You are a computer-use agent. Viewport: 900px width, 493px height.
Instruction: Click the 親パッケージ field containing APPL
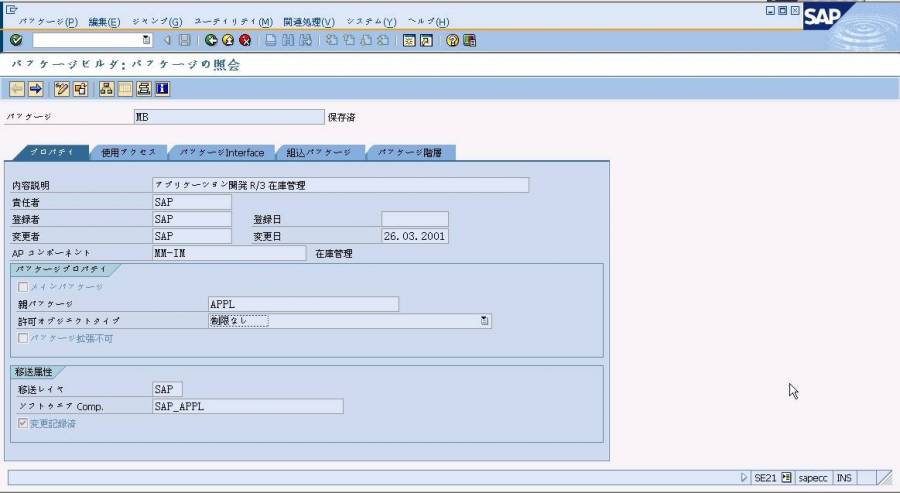302,304
